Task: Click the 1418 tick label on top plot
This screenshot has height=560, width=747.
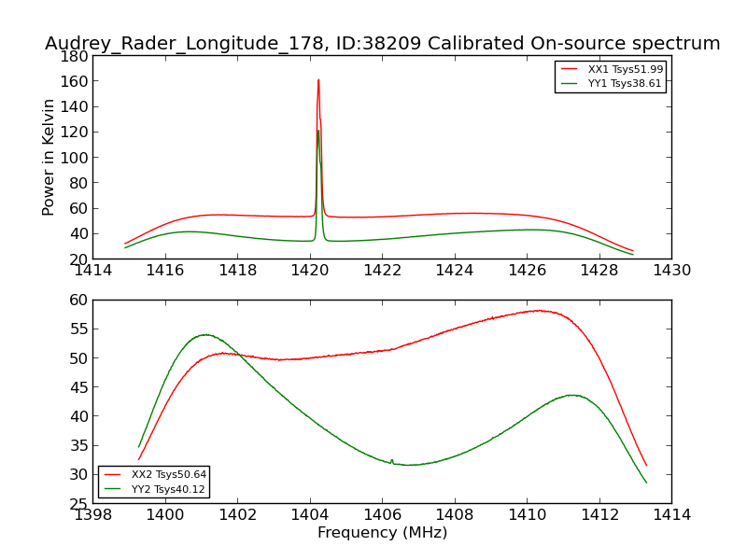Action: pyautogui.click(x=238, y=270)
